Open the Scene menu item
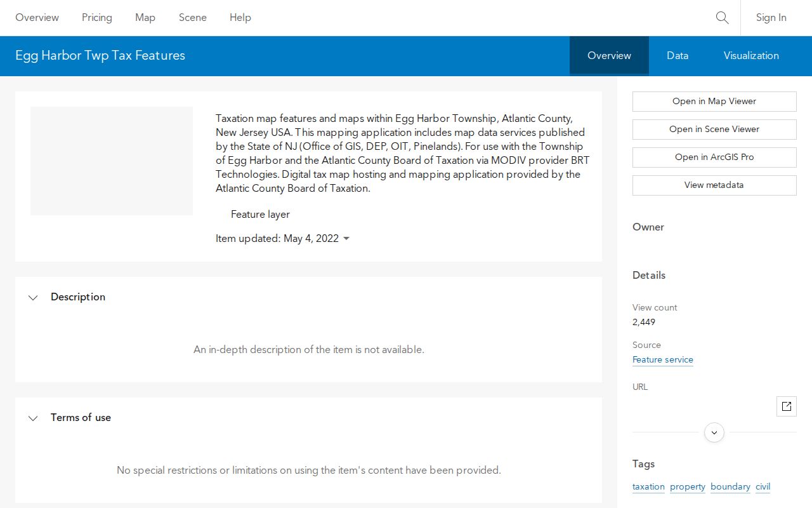Image resolution: width=812 pixels, height=508 pixels. [x=193, y=18]
